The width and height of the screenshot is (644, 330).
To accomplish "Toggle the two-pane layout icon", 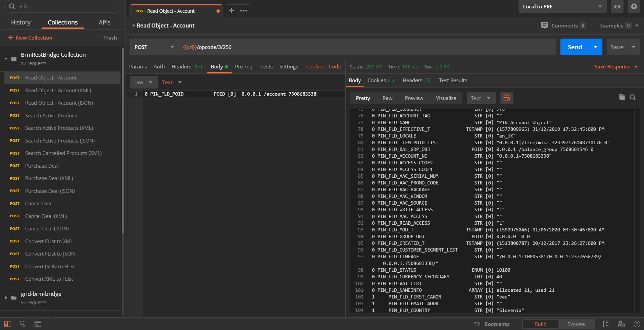I will click(606, 324).
